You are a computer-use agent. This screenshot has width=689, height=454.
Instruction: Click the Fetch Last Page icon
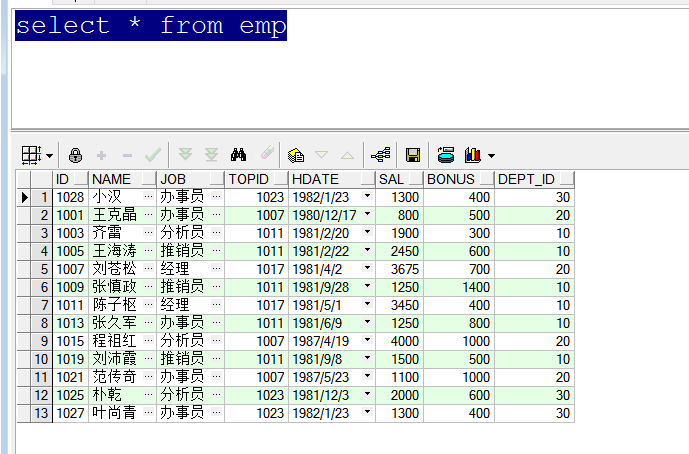[211, 155]
